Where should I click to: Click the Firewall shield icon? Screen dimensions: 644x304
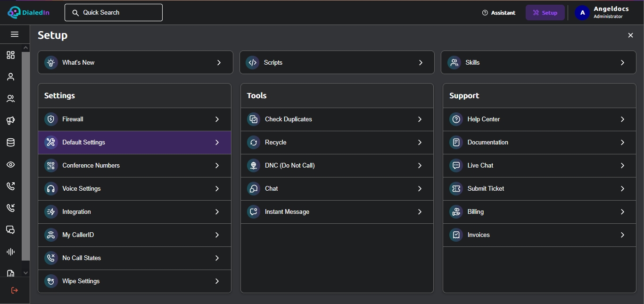click(51, 119)
